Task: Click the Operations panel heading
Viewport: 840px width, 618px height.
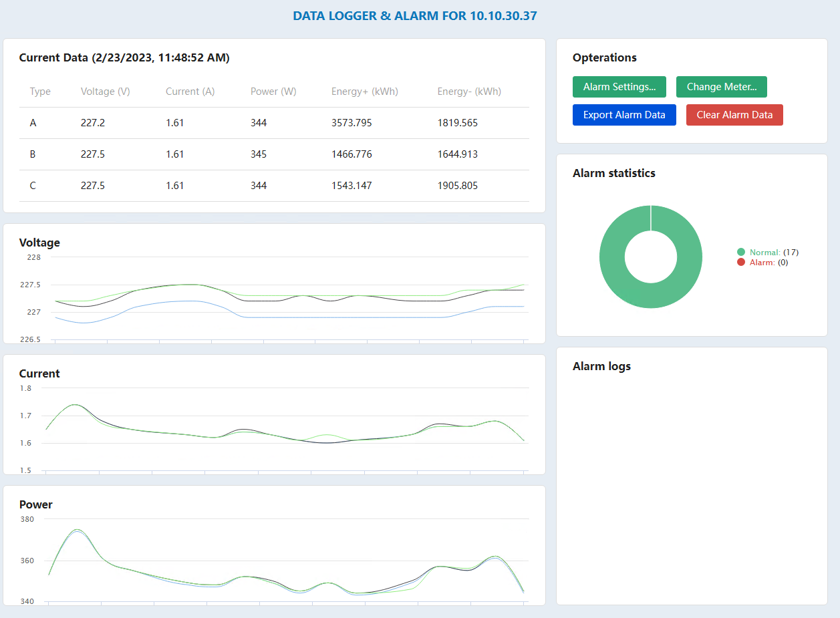Action: click(604, 57)
